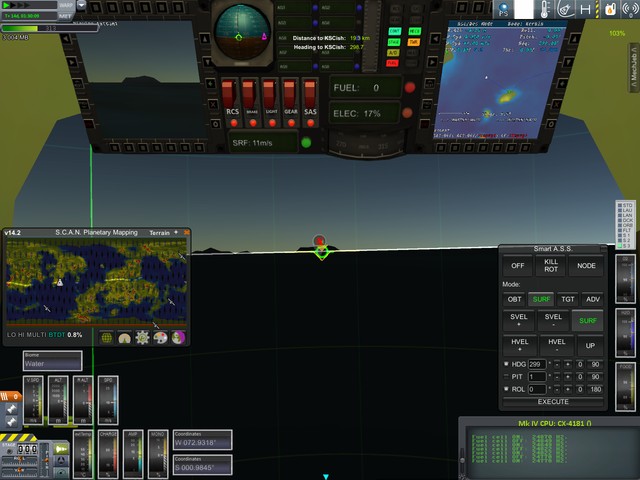The width and height of the screenshot is (640, 480).
Task: Click the right MFD X button
Action: tap(557, 105)
